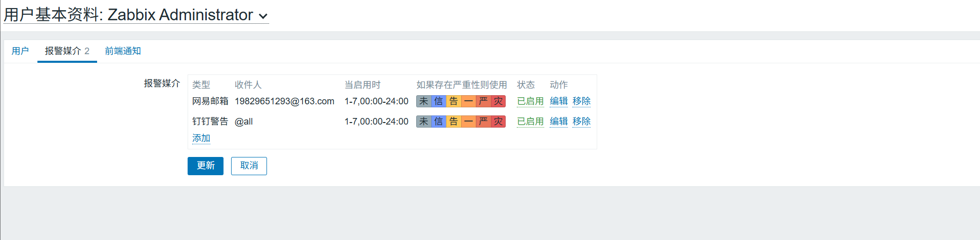This screenshot has height=240, width=980.
Task: Click gray 未 severity swatch in 钉钉警告 row
Action: coord(424,122)
